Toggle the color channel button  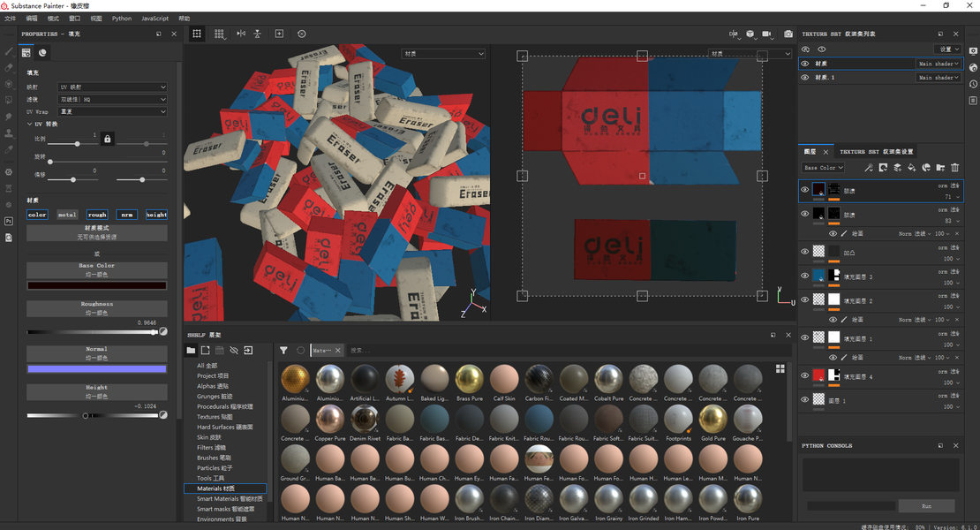coord(37,215)
